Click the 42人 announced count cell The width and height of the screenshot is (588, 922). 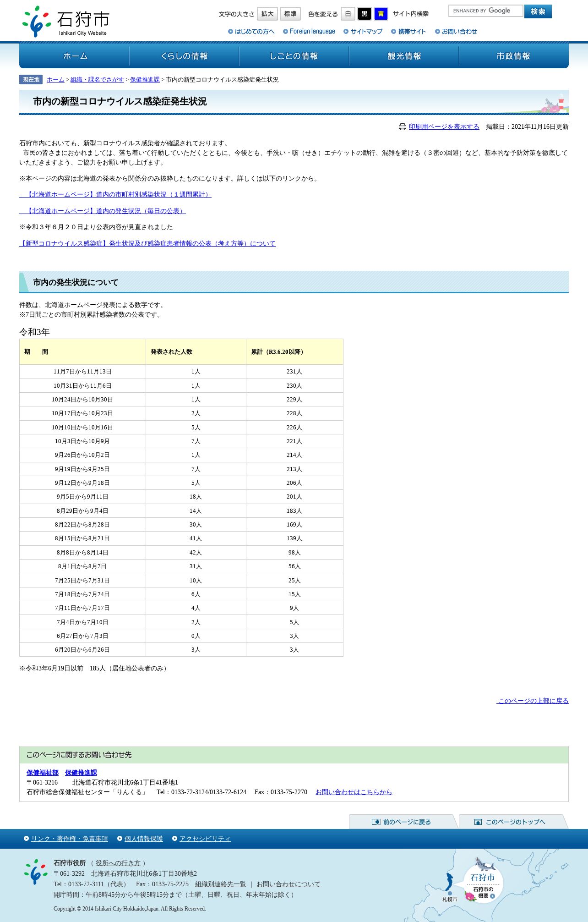(x=196, y=553)
